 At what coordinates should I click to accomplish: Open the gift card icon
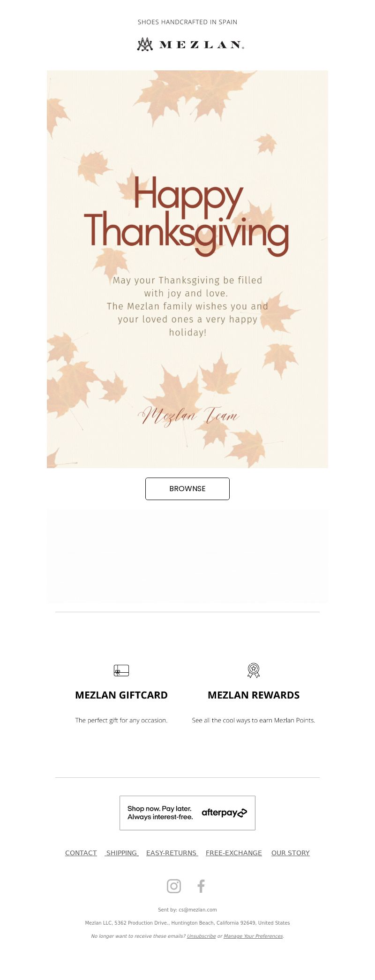click(121, 670)
